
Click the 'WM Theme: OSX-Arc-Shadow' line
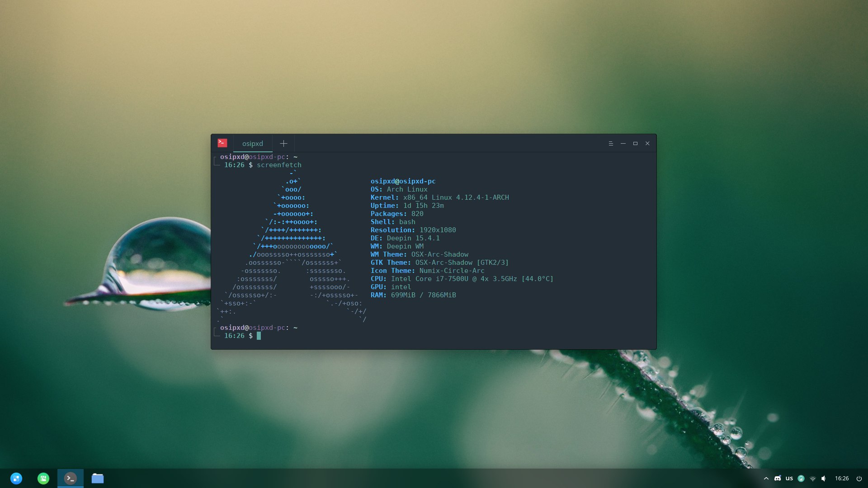tap(420, 254)
